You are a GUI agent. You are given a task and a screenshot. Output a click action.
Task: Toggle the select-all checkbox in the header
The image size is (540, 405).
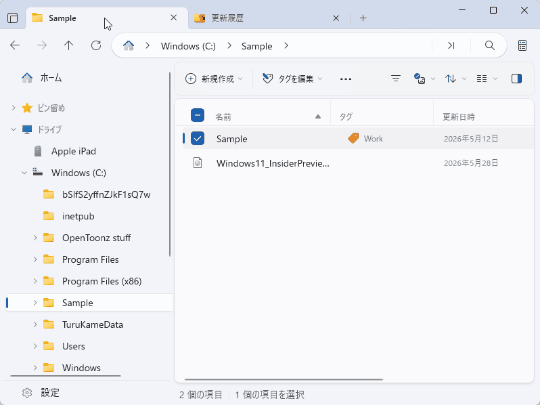click(x=197, y=115)
